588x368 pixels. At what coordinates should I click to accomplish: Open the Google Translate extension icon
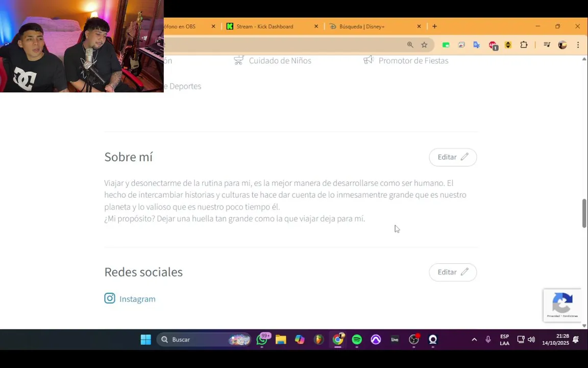(x=477, y=44)
